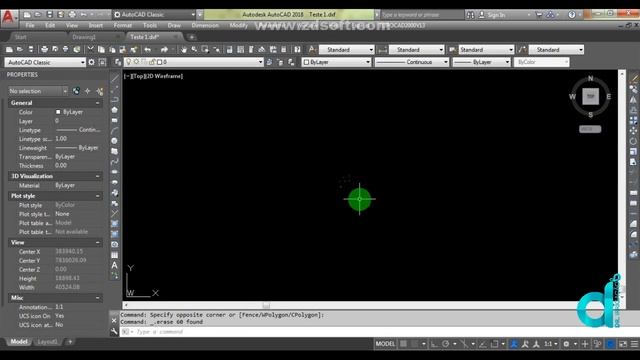
Task: Click the Plot printer icon in Standard toolbar
Action: (x=44, y=49)
